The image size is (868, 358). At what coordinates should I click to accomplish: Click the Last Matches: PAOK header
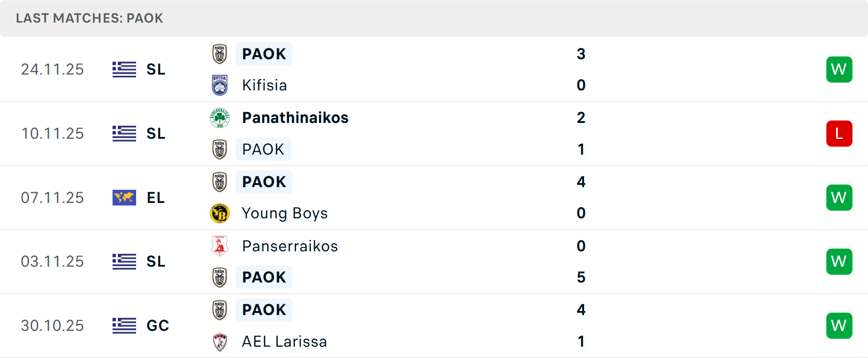click(90, 18)
